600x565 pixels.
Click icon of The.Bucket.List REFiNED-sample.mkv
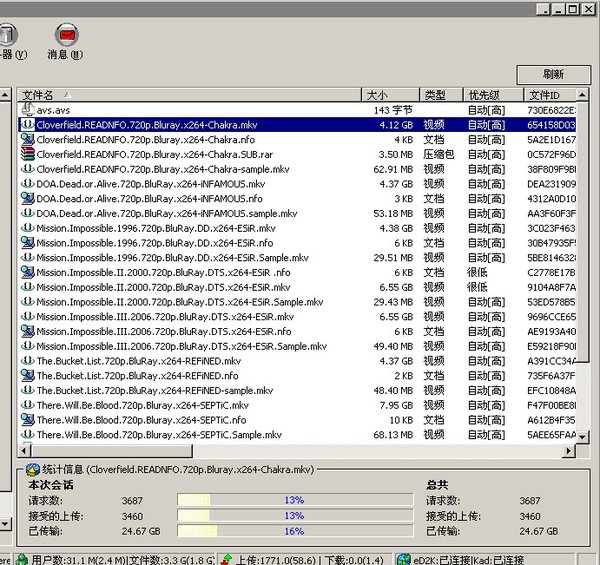[x=28, y=390]
